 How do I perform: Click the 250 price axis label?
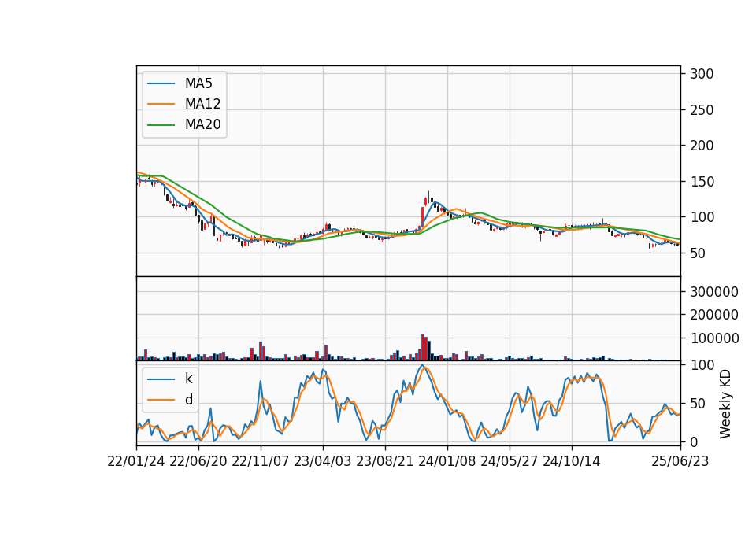[x=702, y=110]
